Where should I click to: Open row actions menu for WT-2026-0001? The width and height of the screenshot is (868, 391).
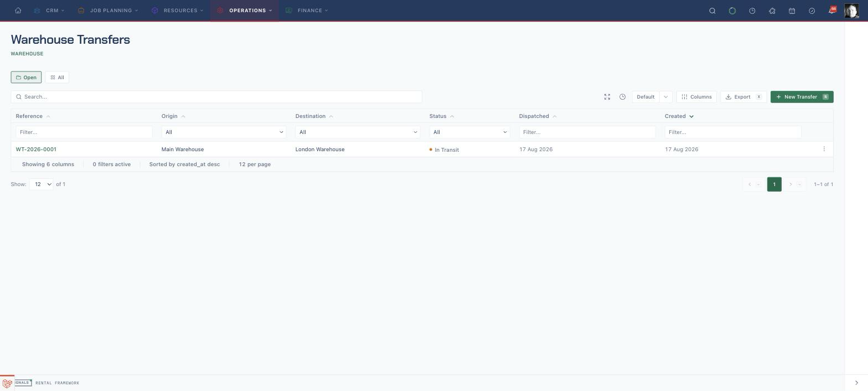click(824, 149)
